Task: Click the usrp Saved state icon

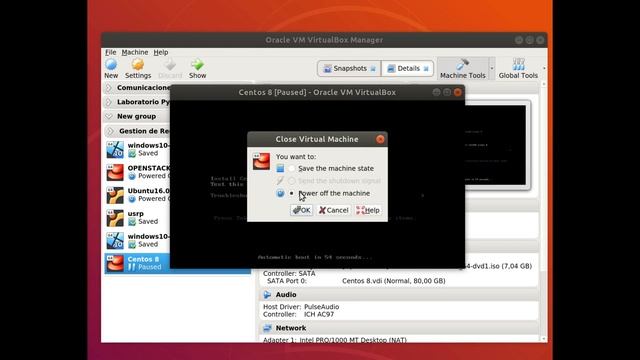Action: (132, 222)
